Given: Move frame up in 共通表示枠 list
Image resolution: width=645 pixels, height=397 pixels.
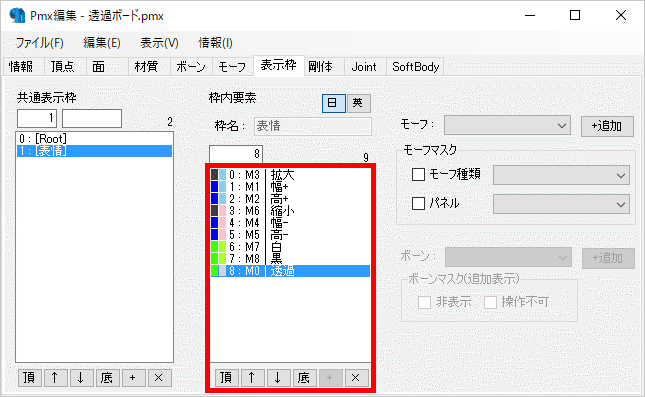Looking at the screenshot, I should [56, 378].
